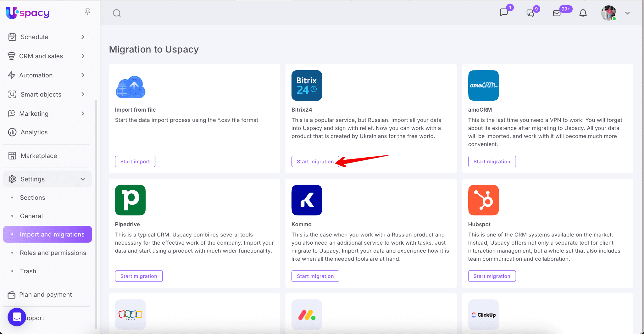
Task: Go to Marketplace in sidebar
Action: pos(39,156)
